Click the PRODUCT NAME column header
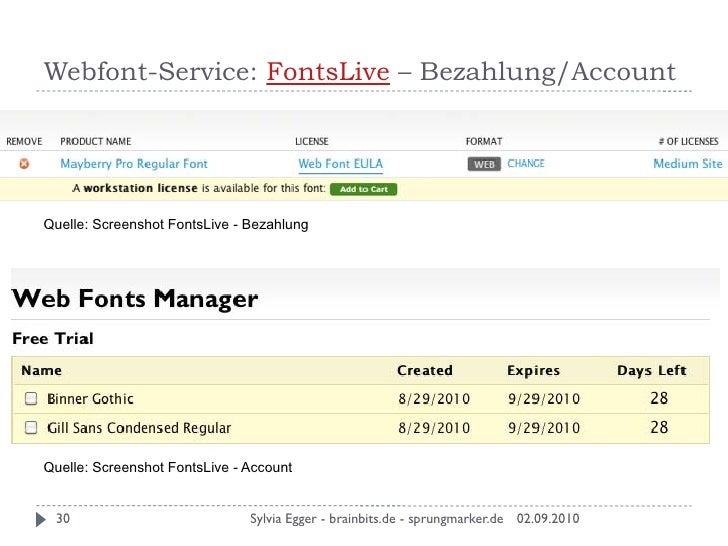 tap(96, 141)
